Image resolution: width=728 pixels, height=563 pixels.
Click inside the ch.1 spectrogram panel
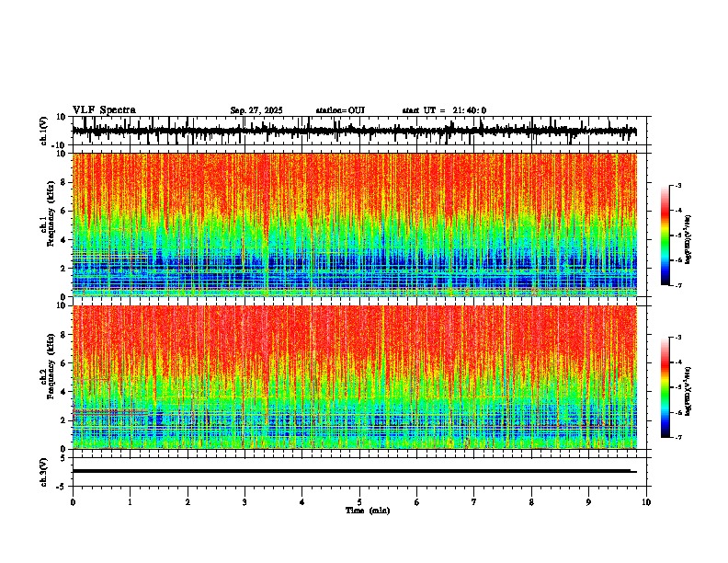tap(355, 224)
